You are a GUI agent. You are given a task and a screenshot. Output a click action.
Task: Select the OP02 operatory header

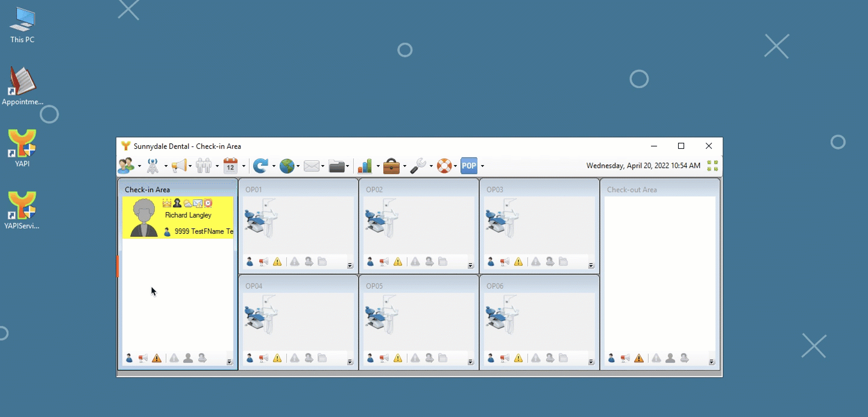419,189
